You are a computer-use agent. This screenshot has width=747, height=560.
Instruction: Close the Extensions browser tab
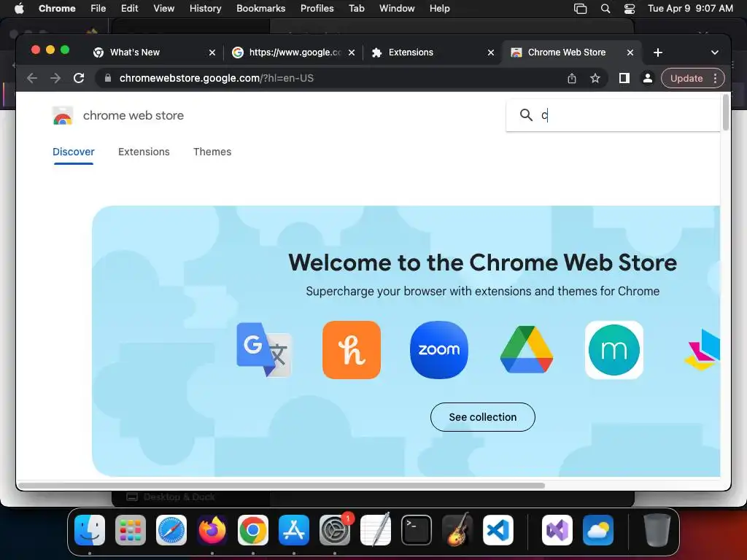491,52
